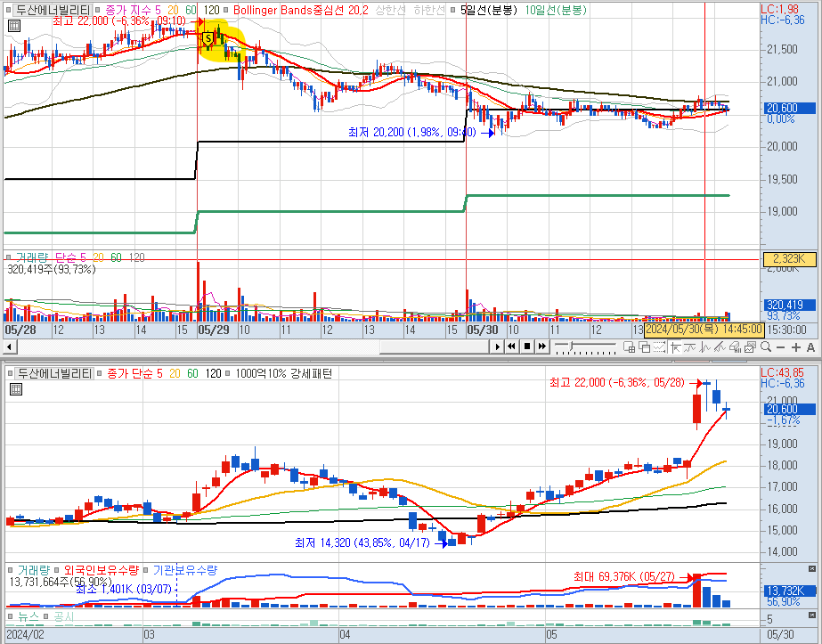Click the overlapping windows icon in toolbar

point(644,347)
